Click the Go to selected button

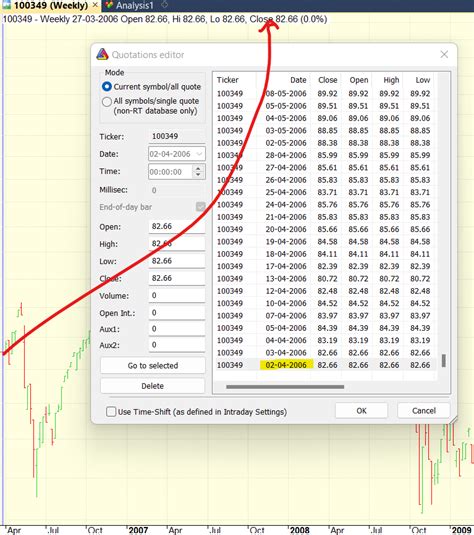153,365
